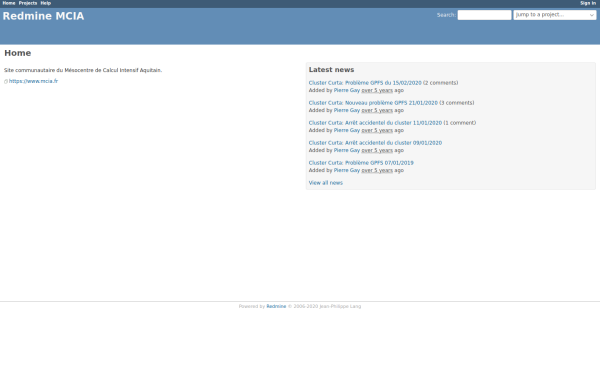Click over 5 years timestamp under 07/01/2019 news

coord(377,170)
